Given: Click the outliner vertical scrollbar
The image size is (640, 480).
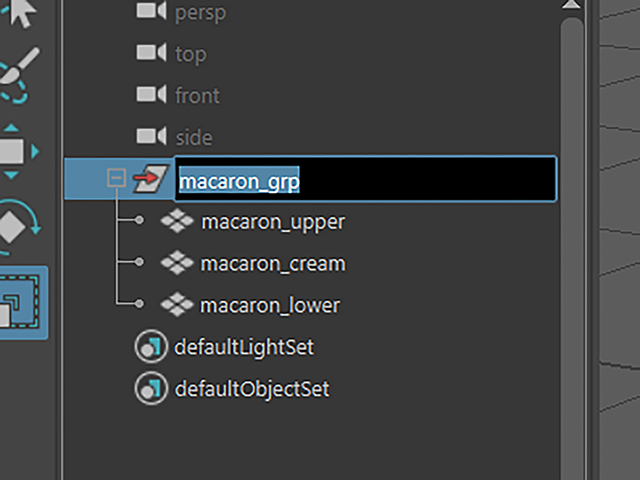Looking at the screenshot, I should 571,245.
